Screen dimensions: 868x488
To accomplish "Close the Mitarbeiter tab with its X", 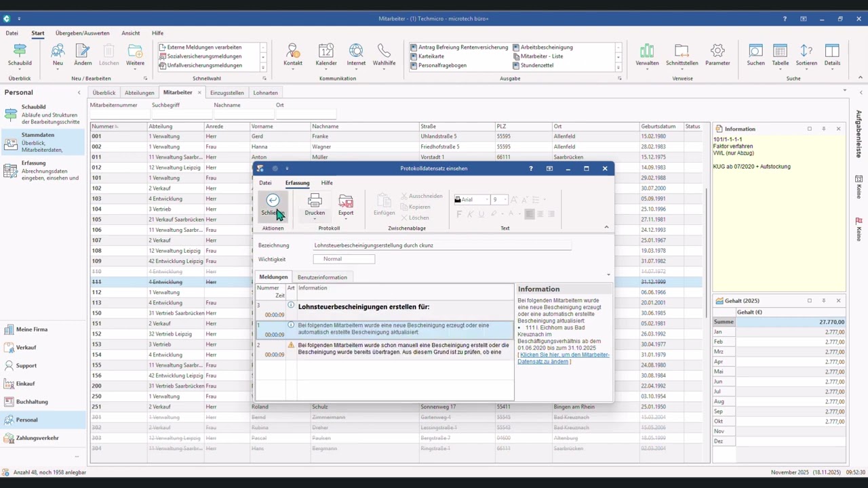I will (199, 93).
